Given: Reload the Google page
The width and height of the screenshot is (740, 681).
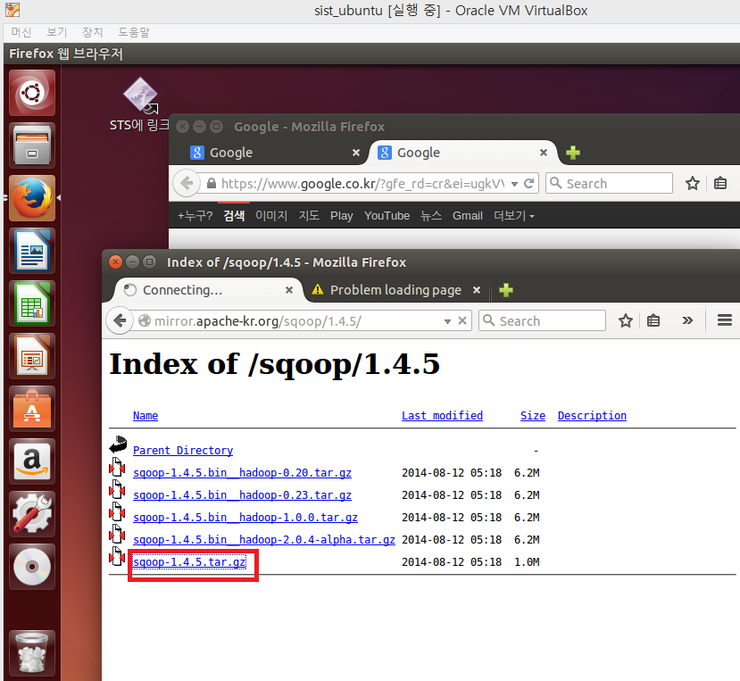Looking at the screenshot, I should coord(529,183).
